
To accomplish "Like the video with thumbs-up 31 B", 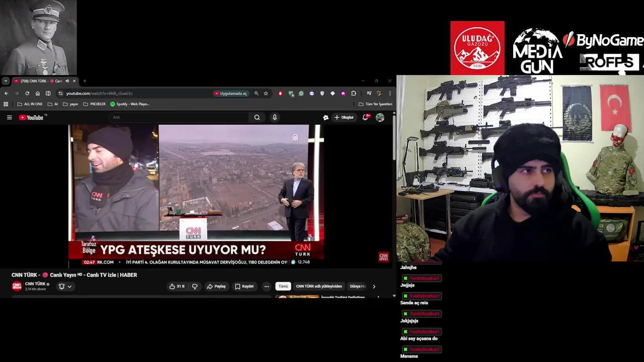I will 177,286.
